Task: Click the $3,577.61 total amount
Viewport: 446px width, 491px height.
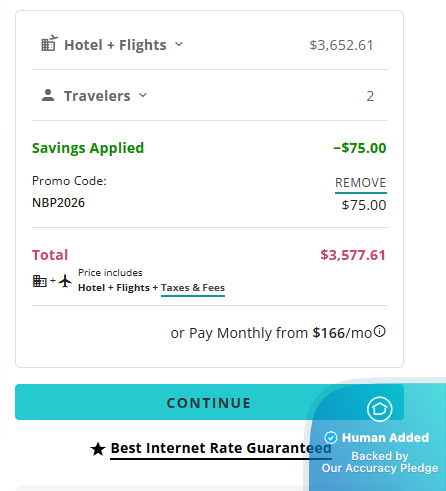Action: (x=353, y=255)
